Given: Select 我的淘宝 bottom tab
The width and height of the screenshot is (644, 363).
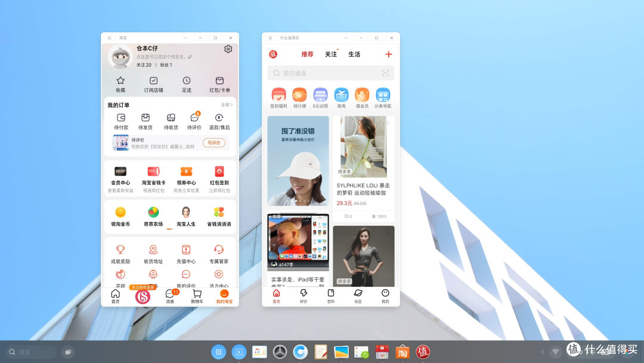Looking at the screenshot, I should 224,296.
